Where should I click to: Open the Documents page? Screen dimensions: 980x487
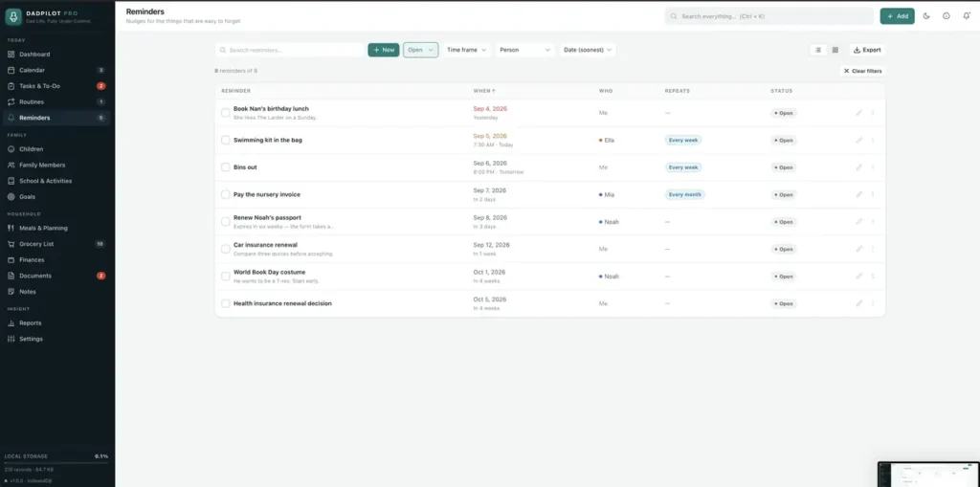(x=56, y=276)
